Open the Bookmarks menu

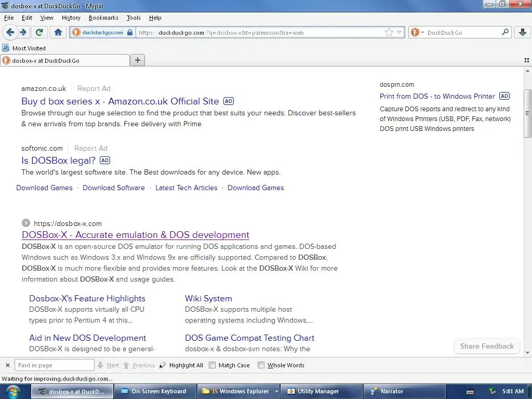tap(103, 18)
